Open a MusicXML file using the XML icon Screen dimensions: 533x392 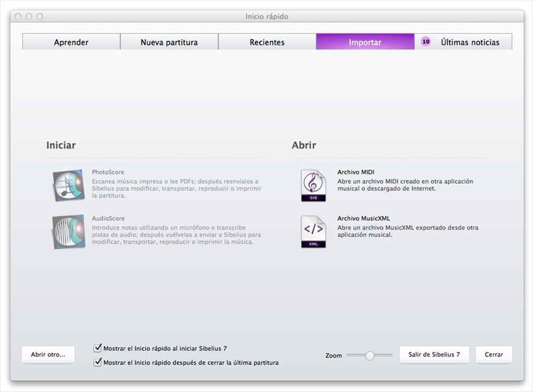(313, 232)
